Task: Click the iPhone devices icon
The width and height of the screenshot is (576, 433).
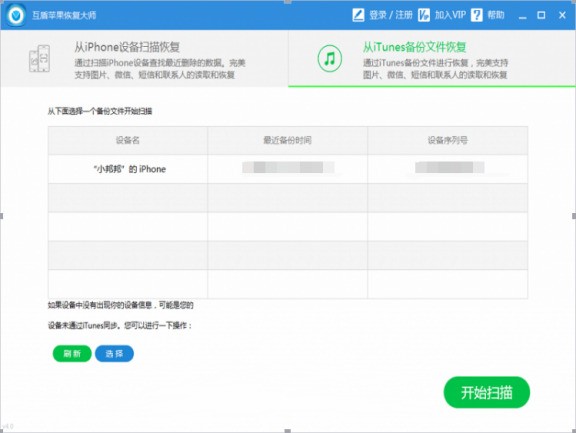Action: 39,58
